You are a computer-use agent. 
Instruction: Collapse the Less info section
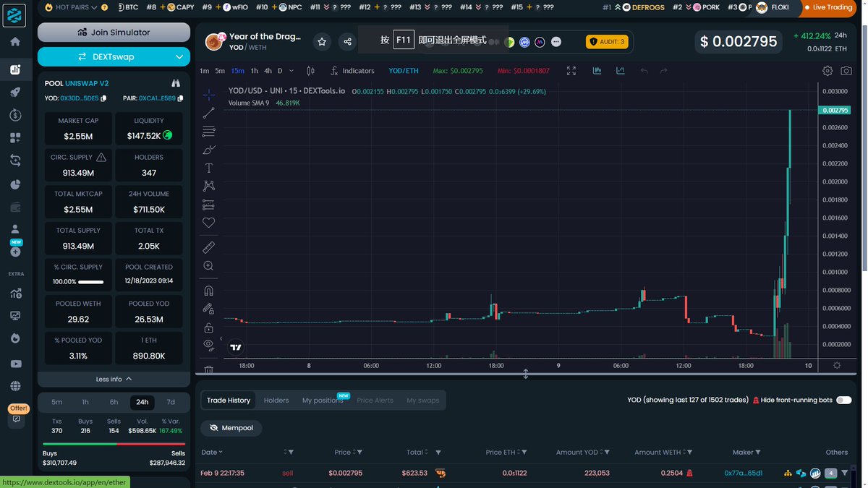point(114,379)
